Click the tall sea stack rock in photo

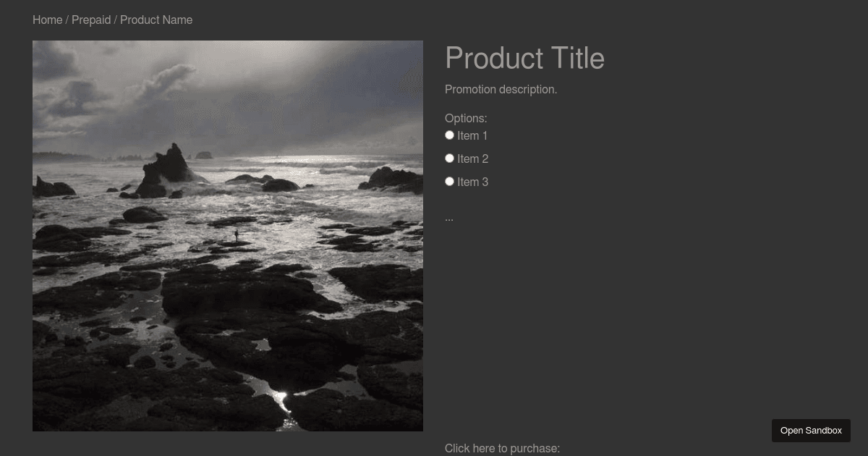[168, 168]
